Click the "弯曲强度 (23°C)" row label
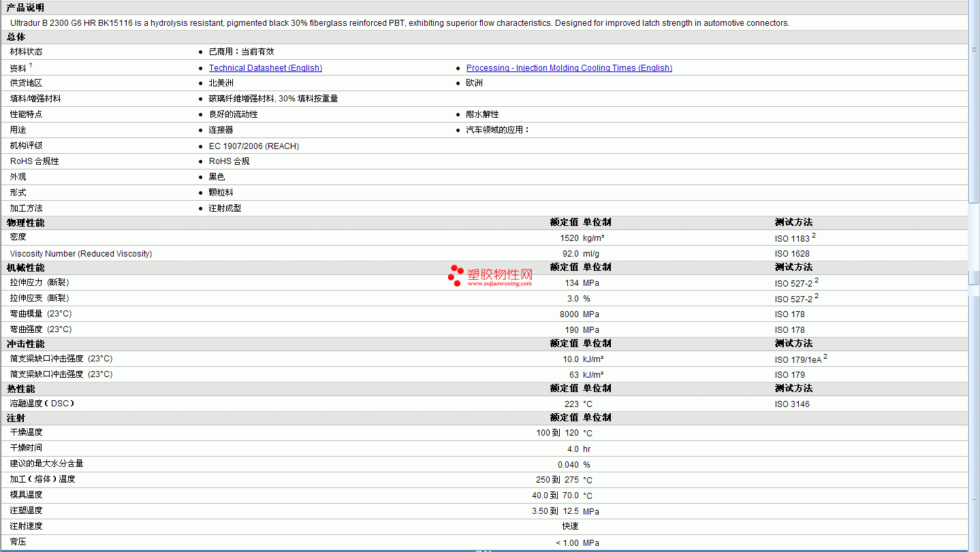This screenshot has width=980, height=552. tap(41, 329)
